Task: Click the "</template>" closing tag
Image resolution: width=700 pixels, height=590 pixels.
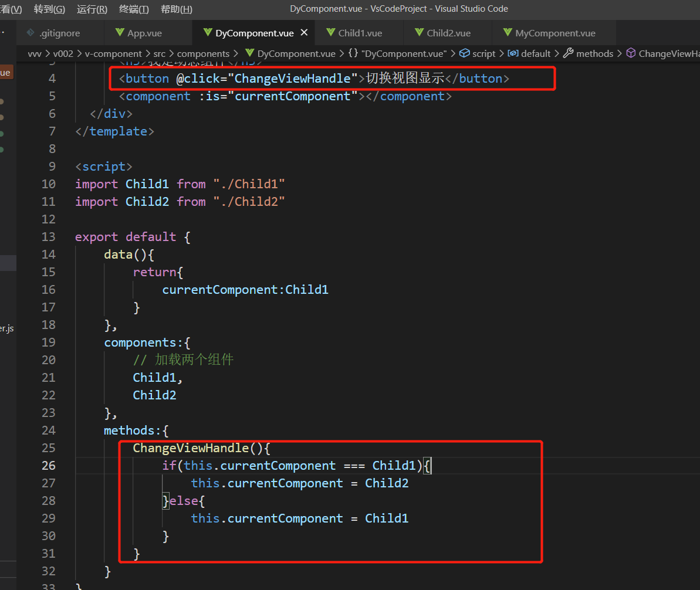Action: pos(115,131)
